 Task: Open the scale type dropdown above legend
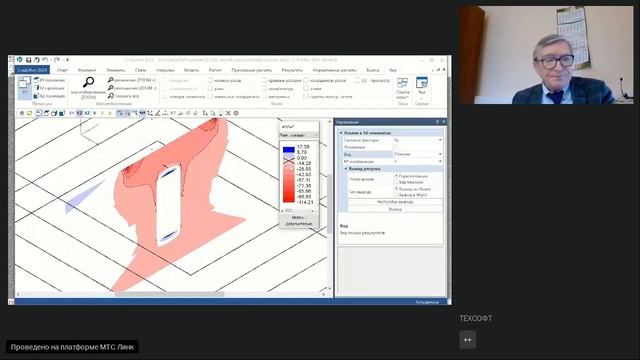(299, 135)
